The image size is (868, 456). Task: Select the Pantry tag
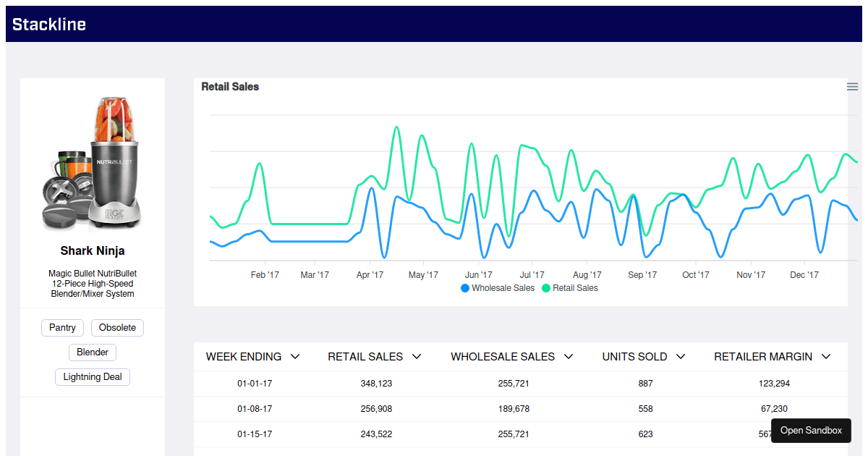pos(62,327)
